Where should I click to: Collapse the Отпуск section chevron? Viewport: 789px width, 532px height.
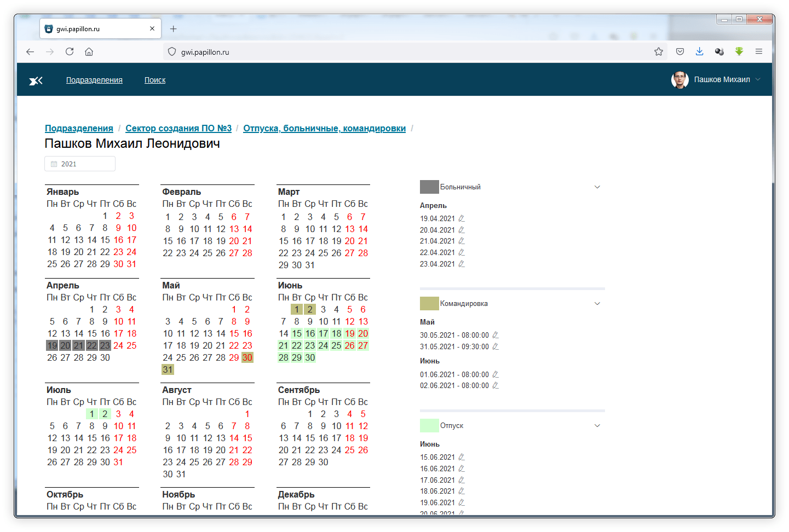click(x=597, y=426)
